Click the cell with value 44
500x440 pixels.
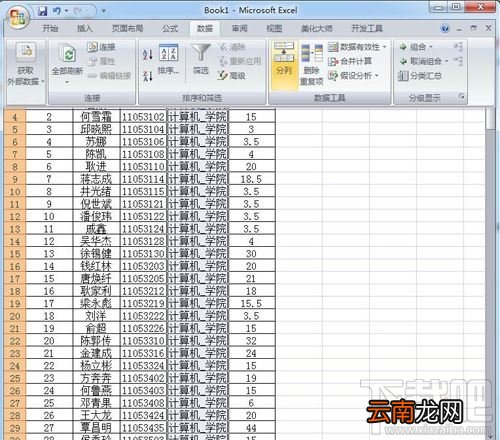coord(251,428)
